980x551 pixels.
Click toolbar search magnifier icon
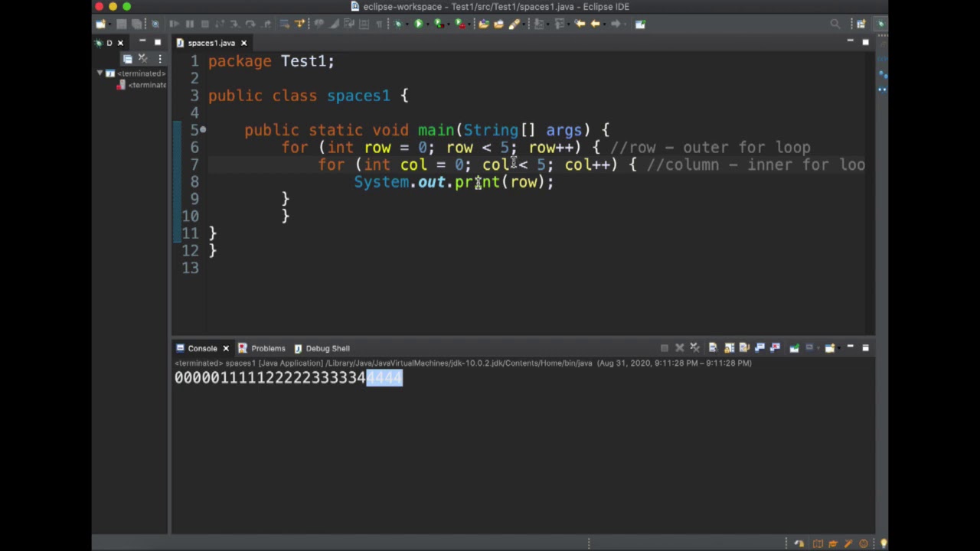835,24
